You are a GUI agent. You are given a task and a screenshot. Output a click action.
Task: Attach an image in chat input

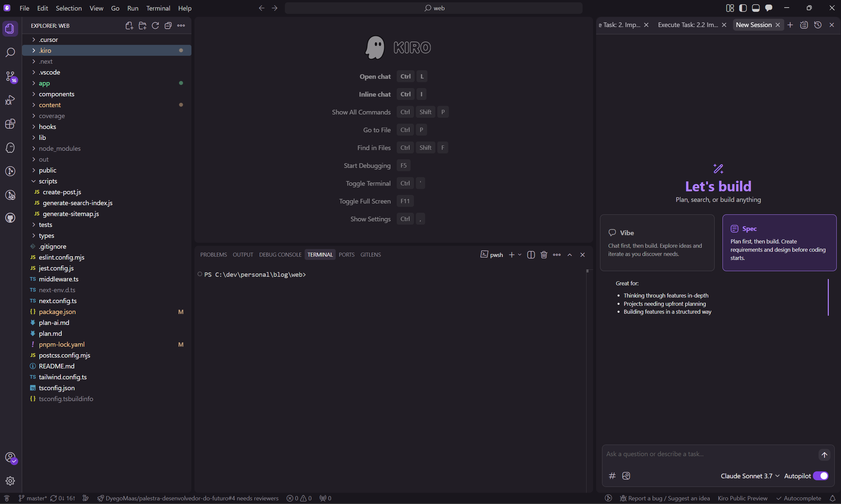click(x=626, y=476)
